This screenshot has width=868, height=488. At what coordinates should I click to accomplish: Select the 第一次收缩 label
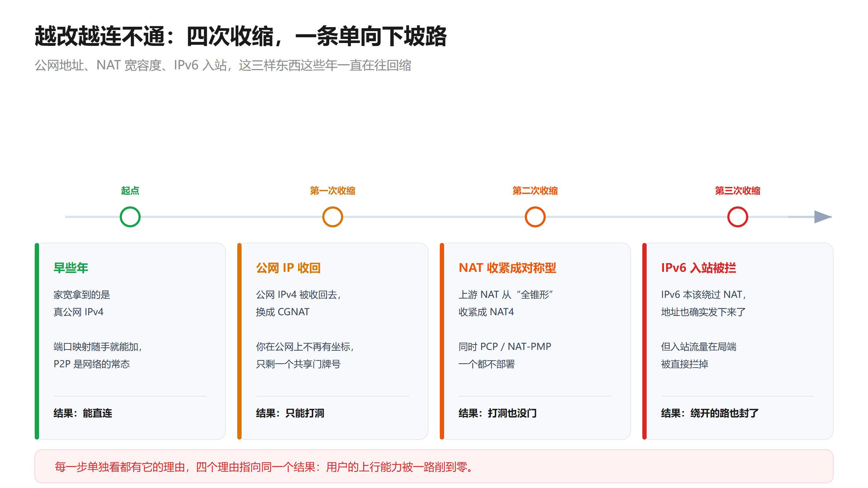pos(333,191)
